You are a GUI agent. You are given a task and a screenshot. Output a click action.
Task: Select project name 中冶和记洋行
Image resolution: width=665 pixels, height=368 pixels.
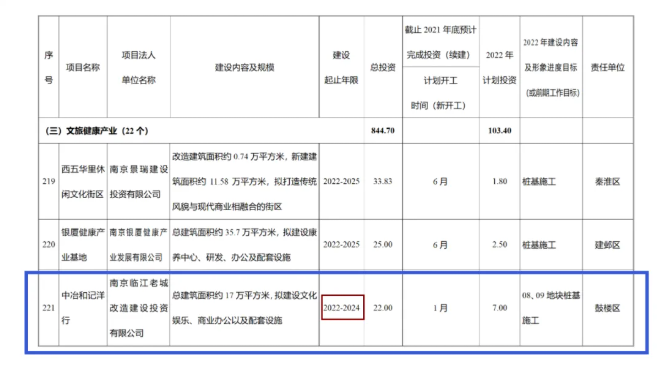click(83, 308)
